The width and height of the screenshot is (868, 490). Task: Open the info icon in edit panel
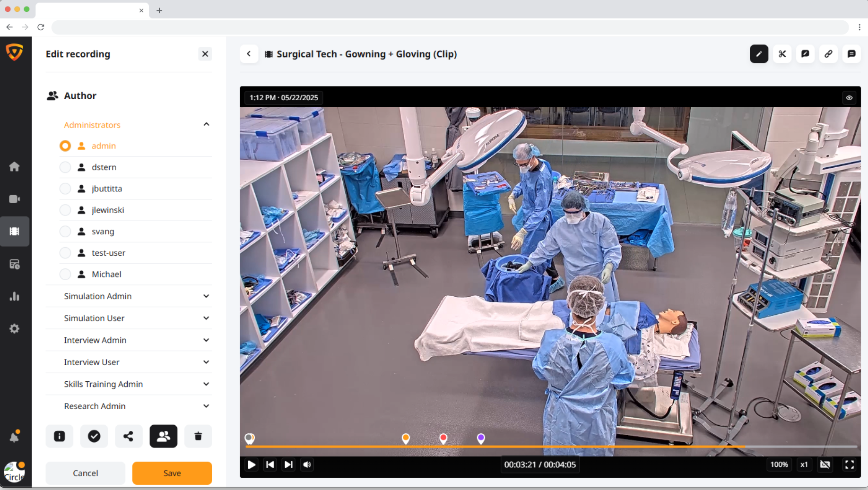click(59, 436)
